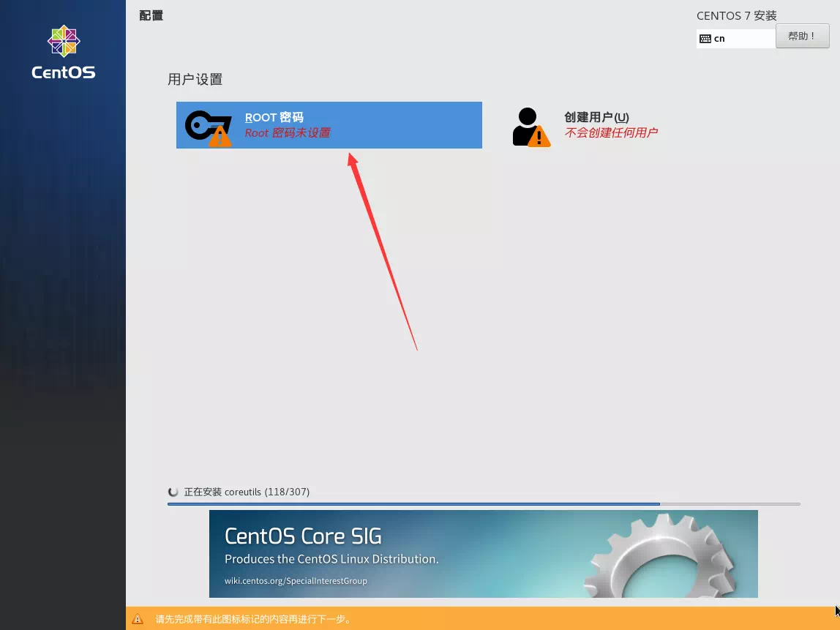840x630 pixels.
Task: Click the Root 密码未设置 status text
Action: (288, 132)
